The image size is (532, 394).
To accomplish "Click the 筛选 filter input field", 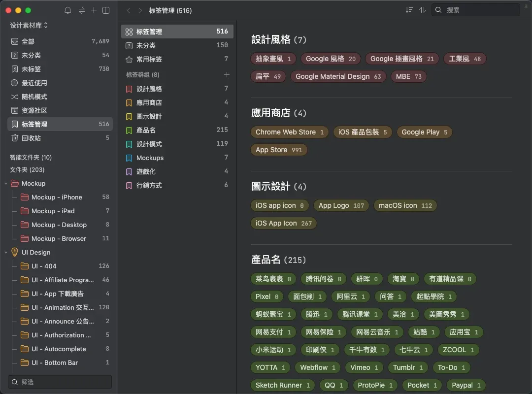I will click(x=60, y=382).
